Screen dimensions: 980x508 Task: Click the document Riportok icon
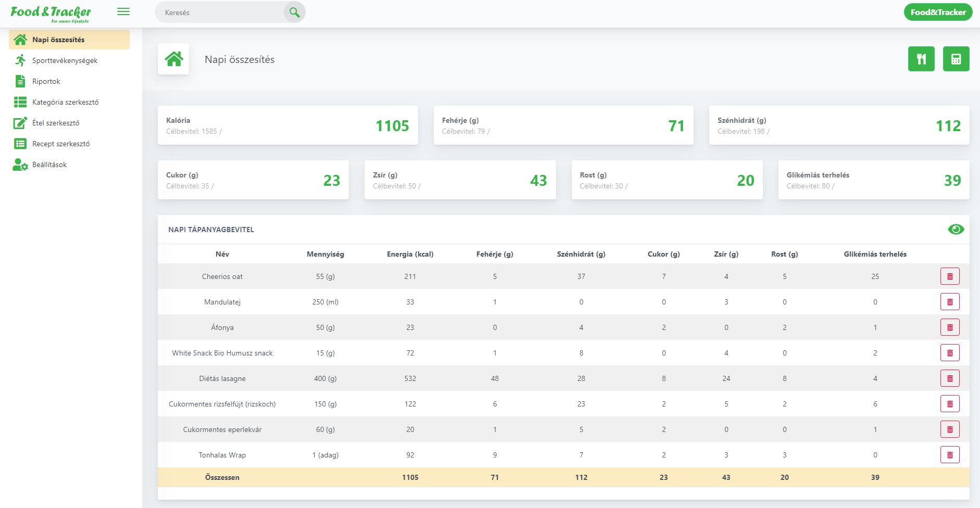click(x=20, y=81)
